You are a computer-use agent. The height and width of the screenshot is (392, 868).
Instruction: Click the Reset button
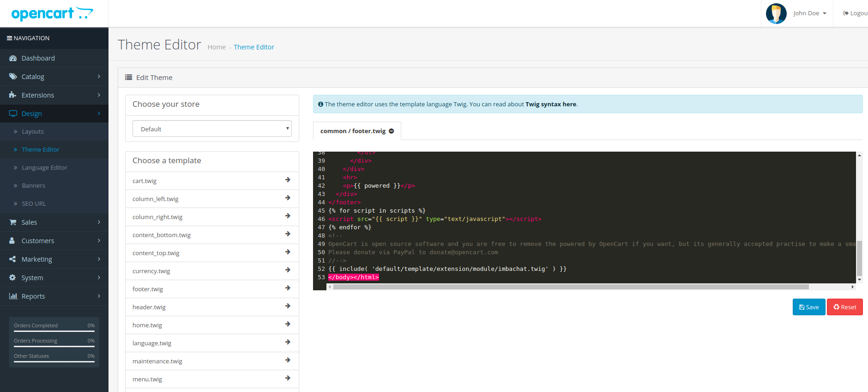pos(845,307)
